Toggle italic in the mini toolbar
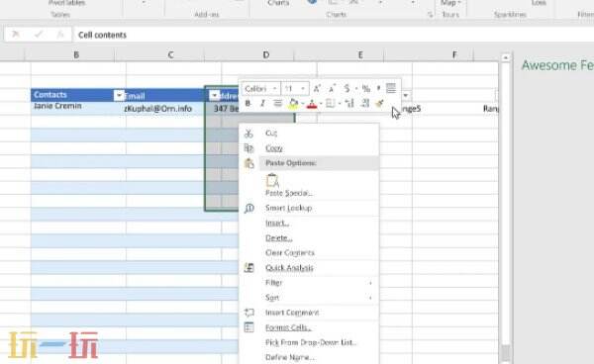 point(262,103)
